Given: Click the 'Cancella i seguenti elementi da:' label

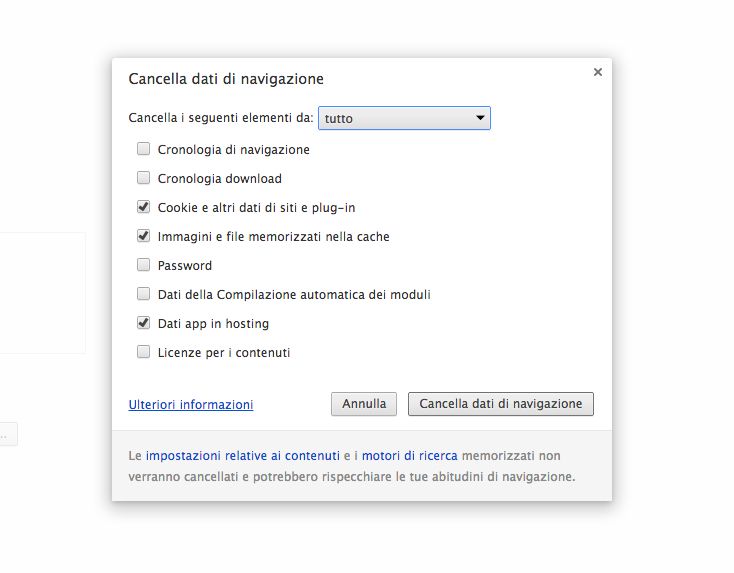Looking at the screenshot, I should (221, 118).
